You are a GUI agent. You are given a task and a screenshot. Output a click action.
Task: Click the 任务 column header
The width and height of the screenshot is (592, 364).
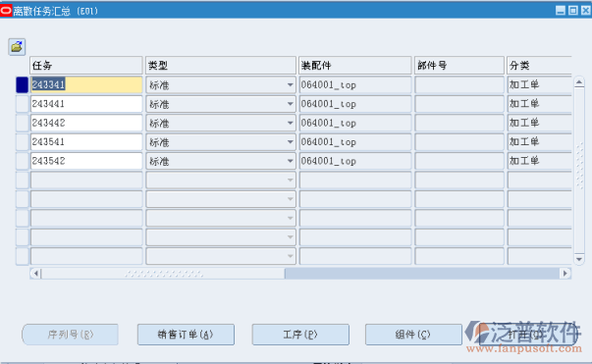point(86,66)
